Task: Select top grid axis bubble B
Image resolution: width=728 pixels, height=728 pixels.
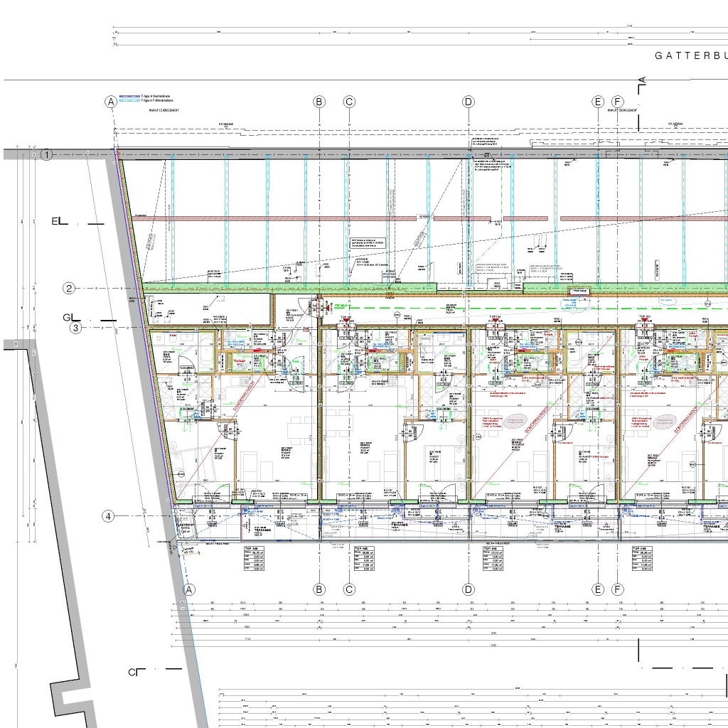Action: click(319, 102)
